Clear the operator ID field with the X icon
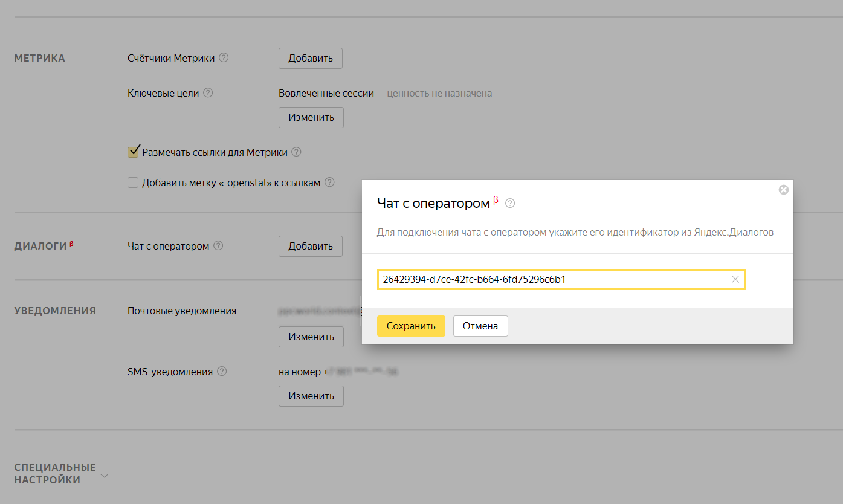843x504 pixels. click(x=735, y=279)
